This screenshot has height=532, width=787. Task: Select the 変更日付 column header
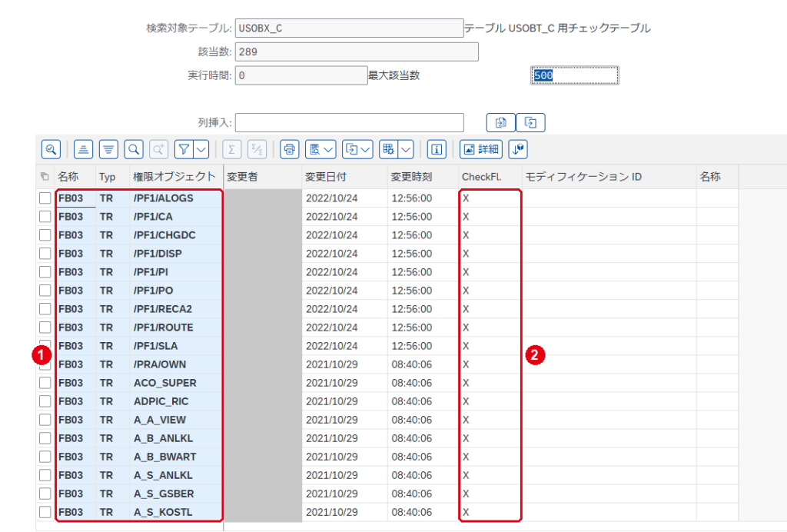(x=345, y=177)
